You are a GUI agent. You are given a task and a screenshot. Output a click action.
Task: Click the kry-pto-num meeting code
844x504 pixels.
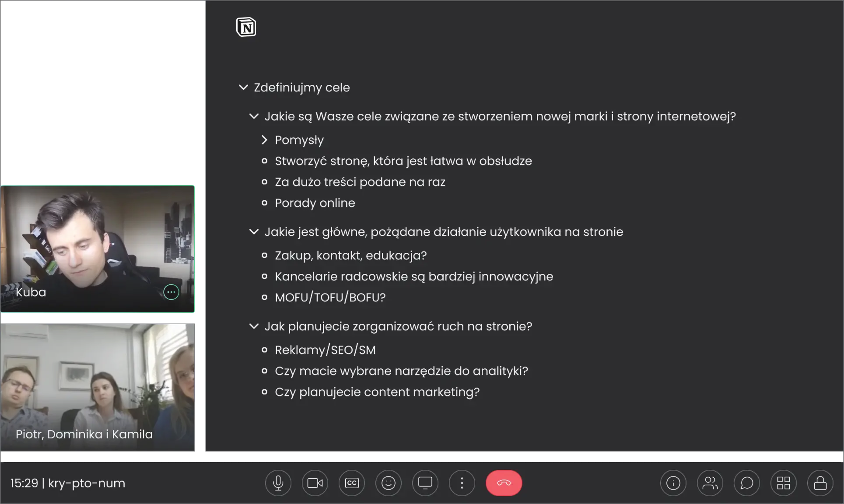point(87,483)
